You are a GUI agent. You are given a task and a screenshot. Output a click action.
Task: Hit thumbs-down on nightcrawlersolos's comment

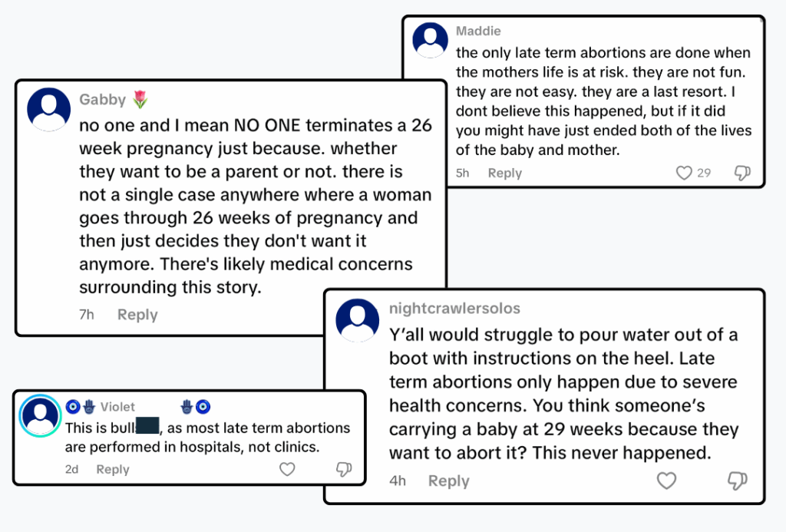(x=737, y=481)
